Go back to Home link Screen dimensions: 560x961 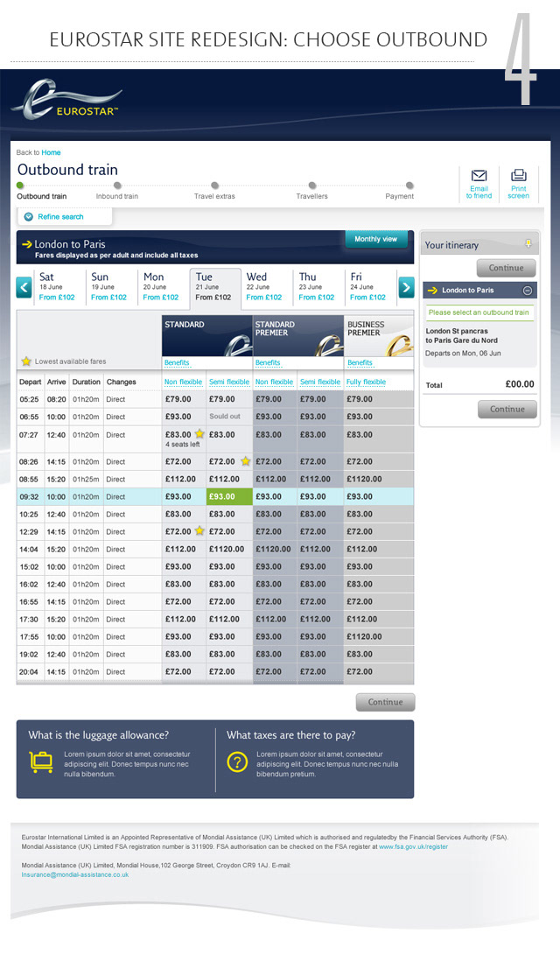pyautogui.click(x=51, y=152)
